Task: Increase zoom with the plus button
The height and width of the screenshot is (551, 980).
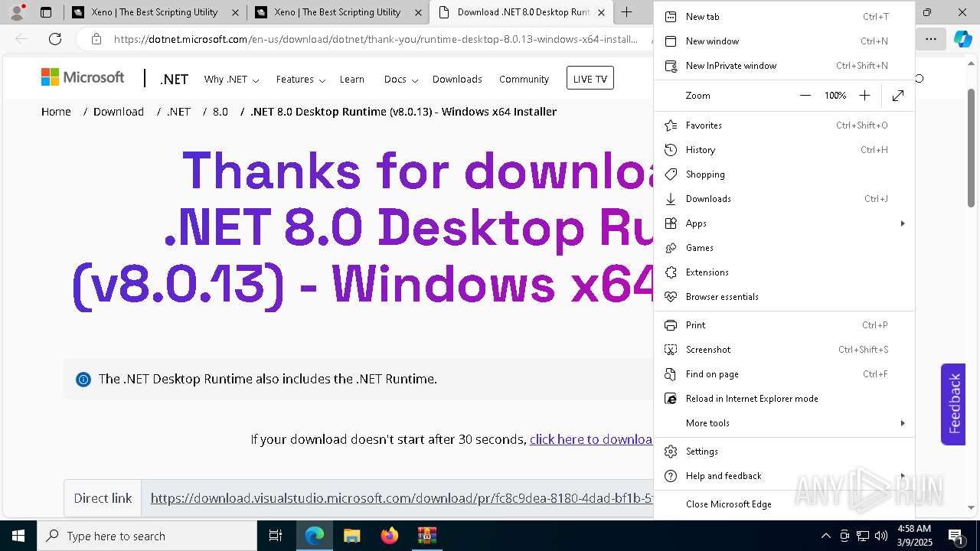Action: point(864,96)
